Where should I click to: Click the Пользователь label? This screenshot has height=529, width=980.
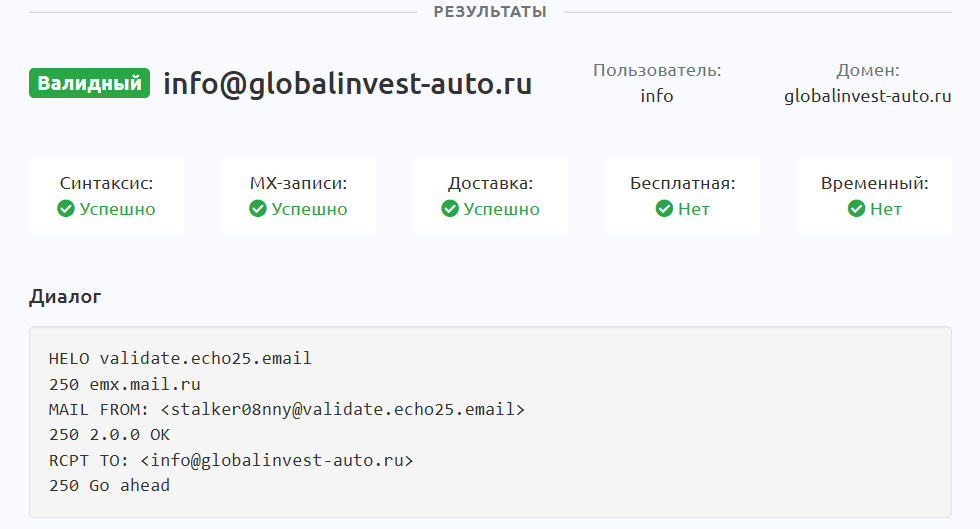coord(657,71)
